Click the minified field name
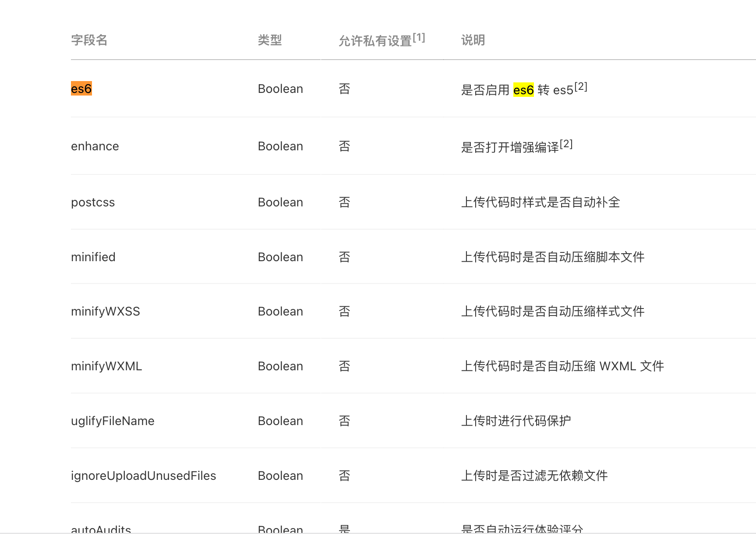Image resolution: width=756 pixels, height=539 pixels. pos(93,257)
